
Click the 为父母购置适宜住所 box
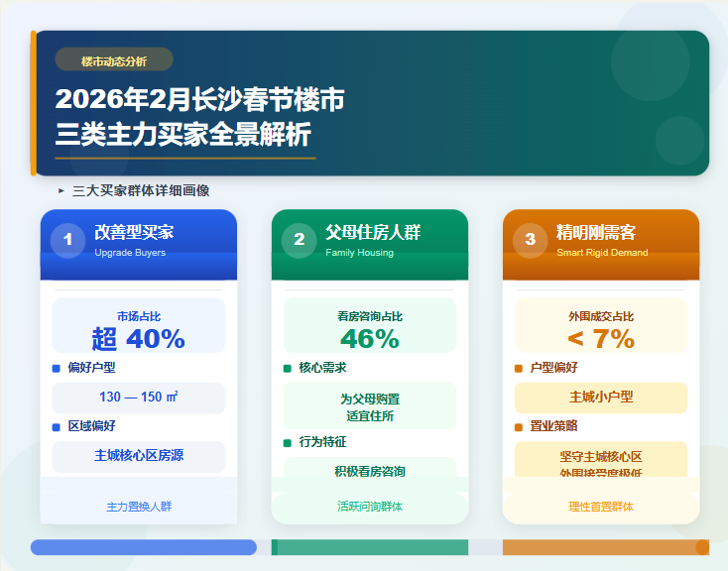click(x=370, y=406)
